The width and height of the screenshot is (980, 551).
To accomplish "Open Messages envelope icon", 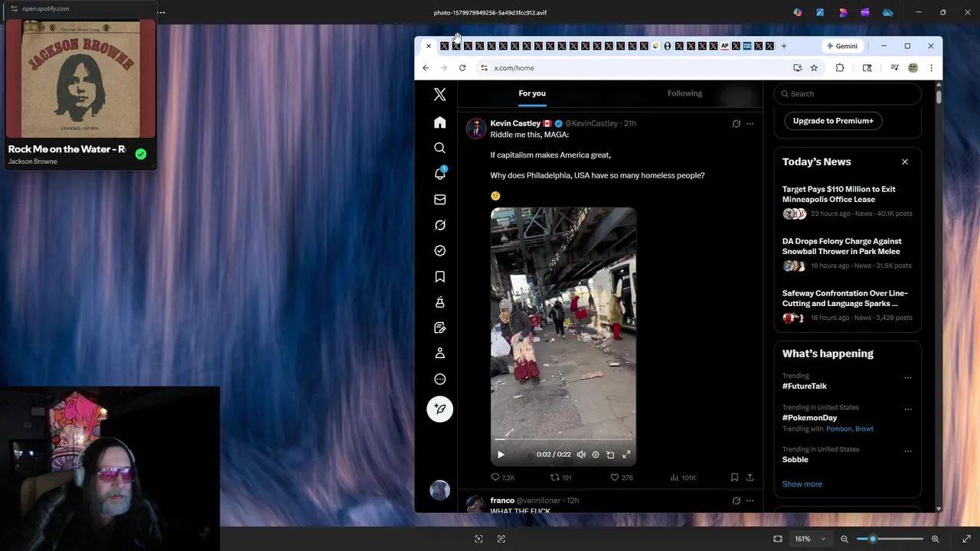I will click(x=439, y=200).
